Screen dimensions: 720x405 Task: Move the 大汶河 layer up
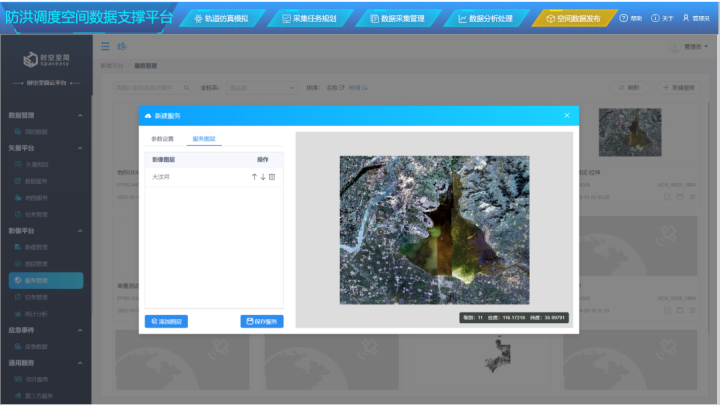[254, 177]
